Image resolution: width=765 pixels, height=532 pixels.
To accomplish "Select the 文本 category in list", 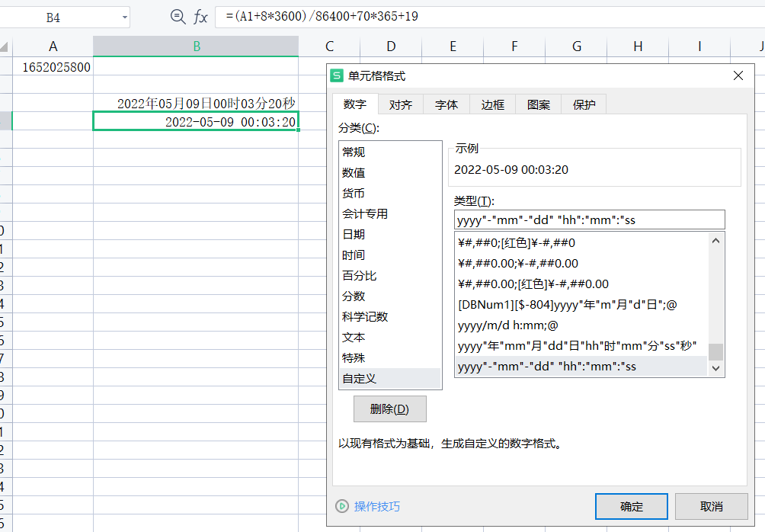I will [354, 337].
